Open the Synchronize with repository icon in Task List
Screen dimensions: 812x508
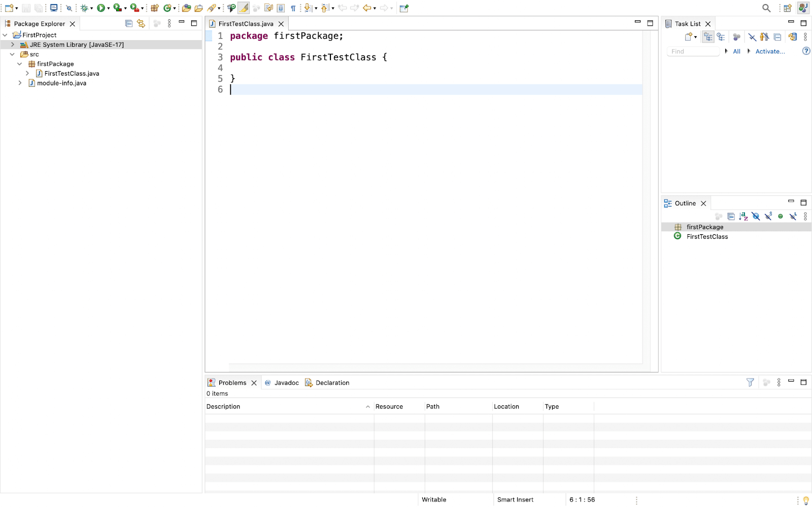tap(793, 37)
